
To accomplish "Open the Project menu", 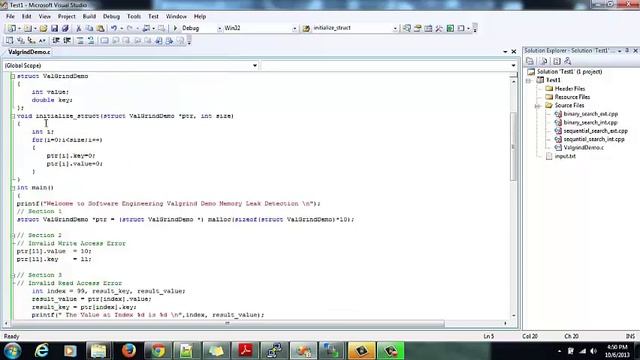I will (x=67, y=16).
